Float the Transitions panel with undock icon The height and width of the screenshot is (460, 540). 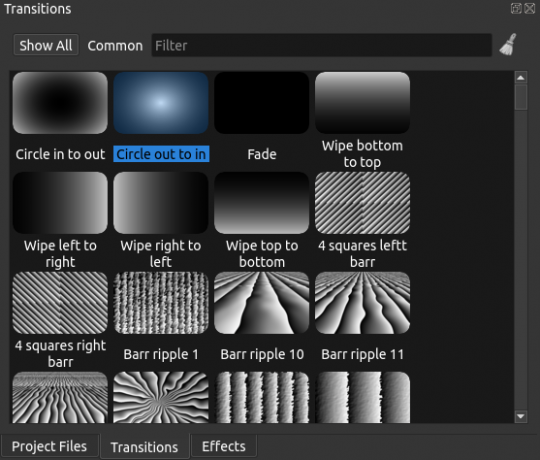click(516, 8)
